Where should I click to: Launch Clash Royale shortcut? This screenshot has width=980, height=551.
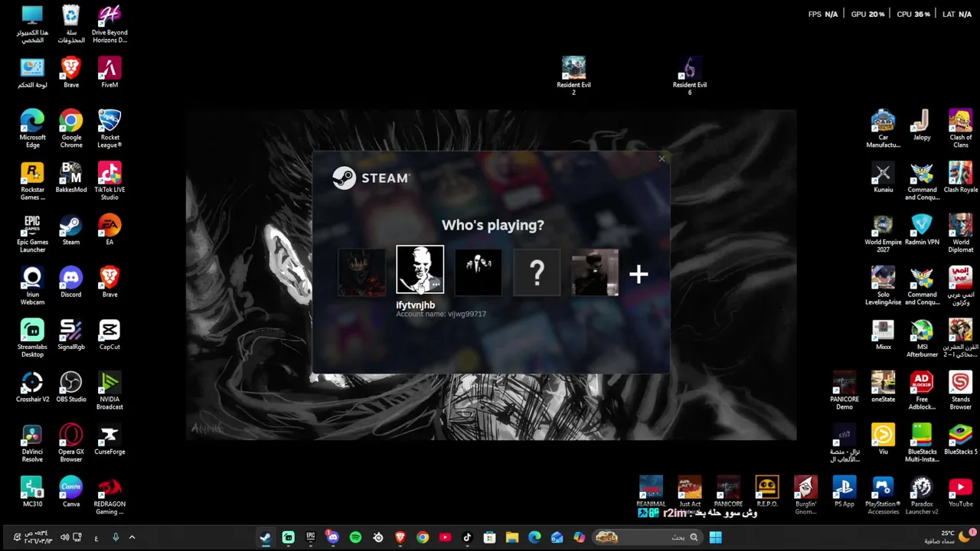pyautogui.click(x=960, y=177)
